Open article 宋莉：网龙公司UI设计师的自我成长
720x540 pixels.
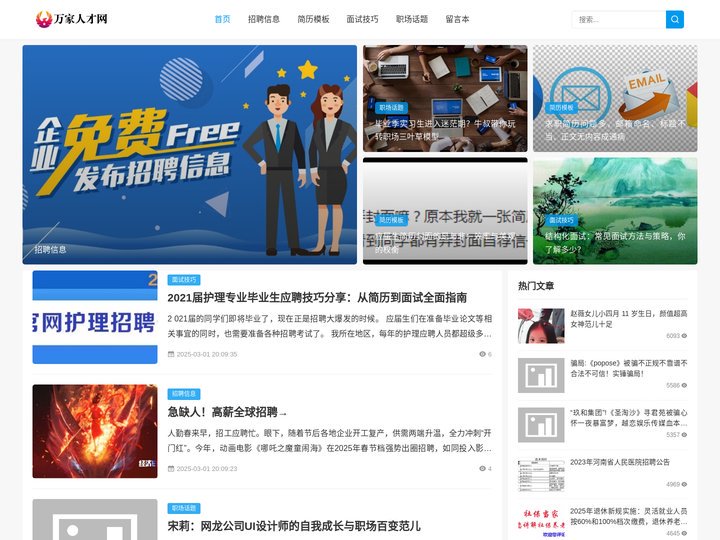(294, 526)
